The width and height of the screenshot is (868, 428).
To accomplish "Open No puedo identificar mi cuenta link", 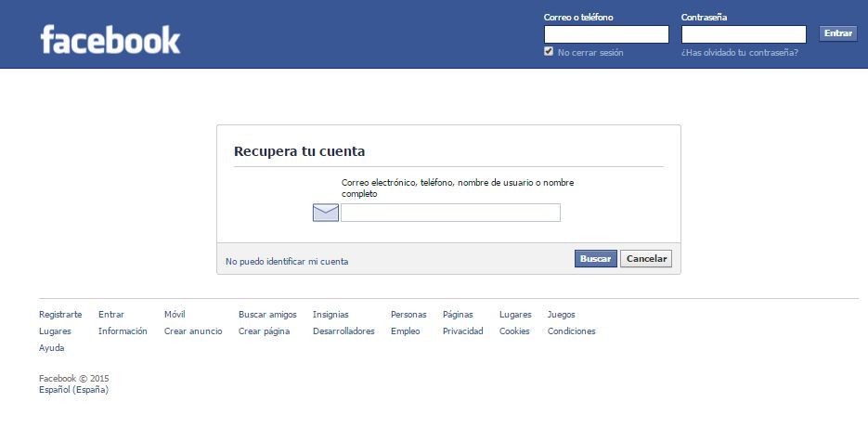I will pos(287,261).
